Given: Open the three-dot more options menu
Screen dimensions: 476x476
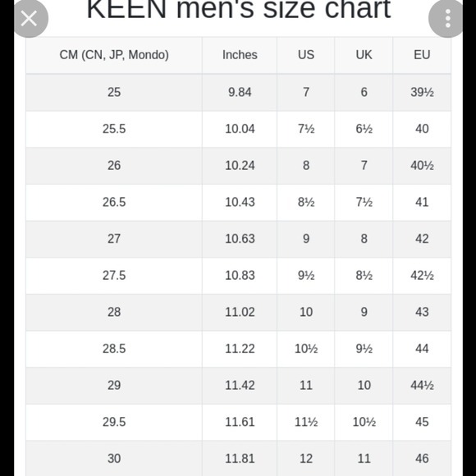Looking at the screenshot, I should coord(447,19).
